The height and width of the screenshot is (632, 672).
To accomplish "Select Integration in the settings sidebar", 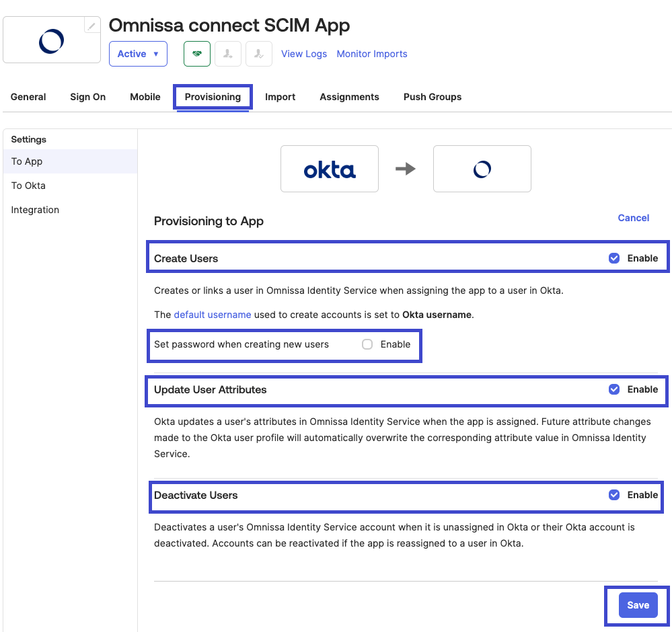I will point(70,210).
